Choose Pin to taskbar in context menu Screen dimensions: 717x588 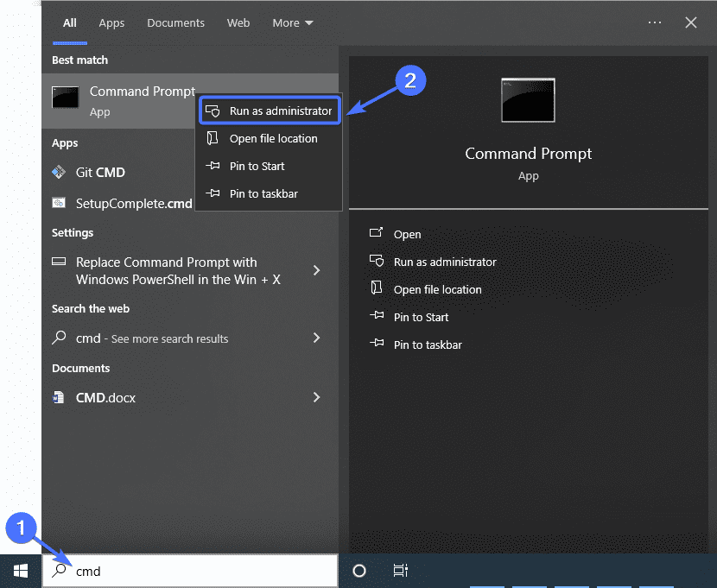(269, 193)
